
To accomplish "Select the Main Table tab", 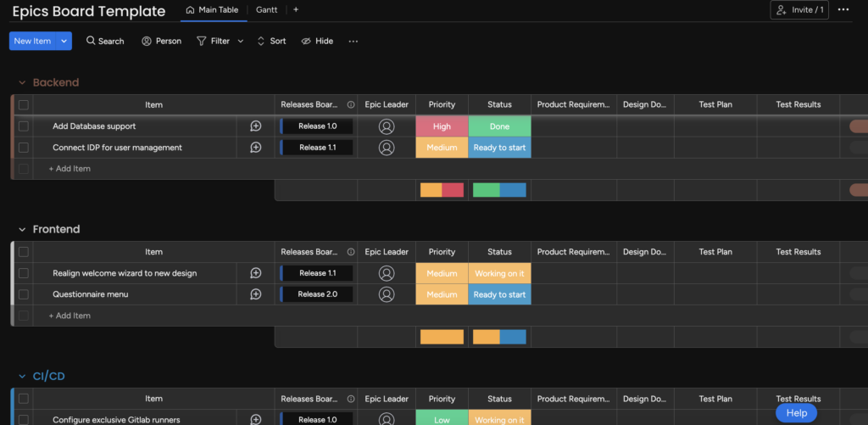I will click(213, 10).
